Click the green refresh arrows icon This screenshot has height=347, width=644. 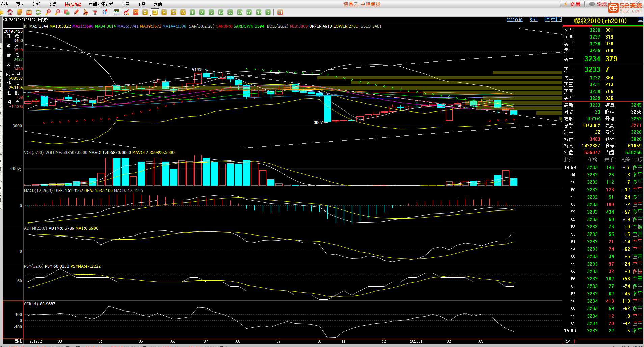click(38, 12)
